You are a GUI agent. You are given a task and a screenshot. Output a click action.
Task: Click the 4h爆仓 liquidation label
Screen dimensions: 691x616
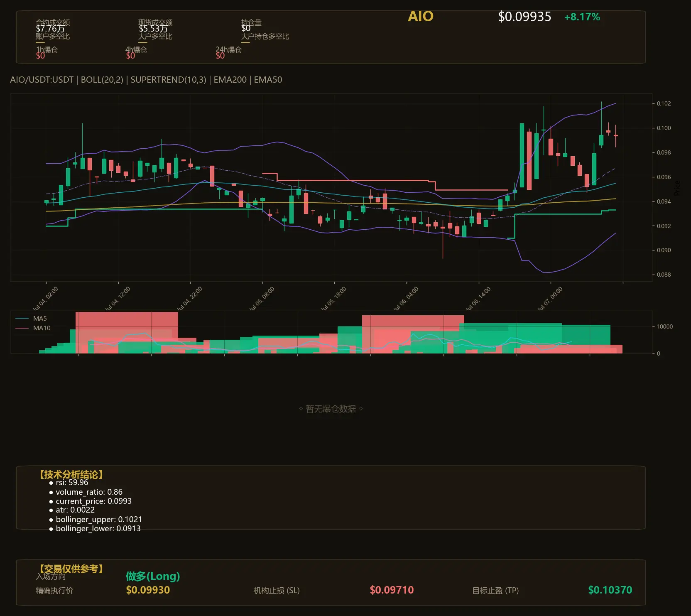point(136,50)
